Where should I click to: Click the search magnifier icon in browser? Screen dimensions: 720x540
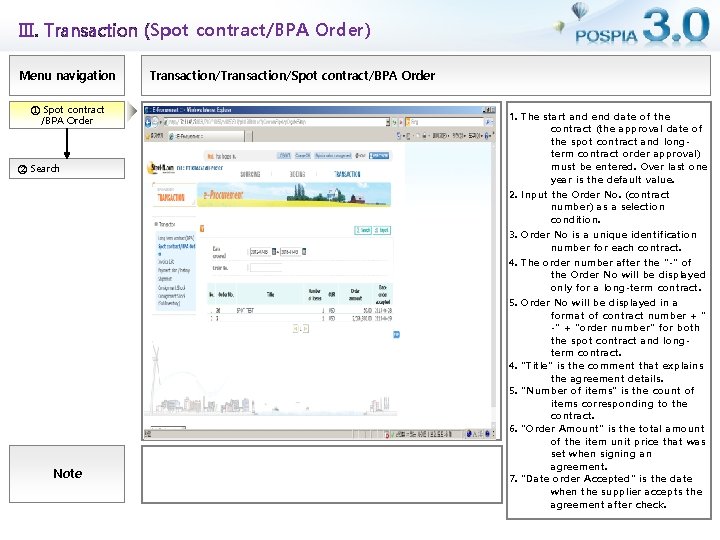tap(488, 122)
